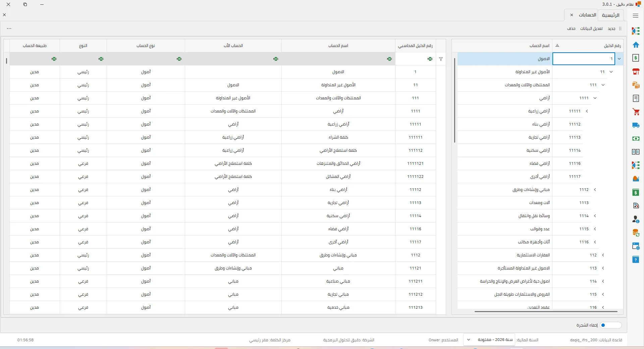Image resolution: width=644 pixels, height=349 pixels.
Task: Open the gauge report icon in sidebar
Action: (x=636, y=206)
